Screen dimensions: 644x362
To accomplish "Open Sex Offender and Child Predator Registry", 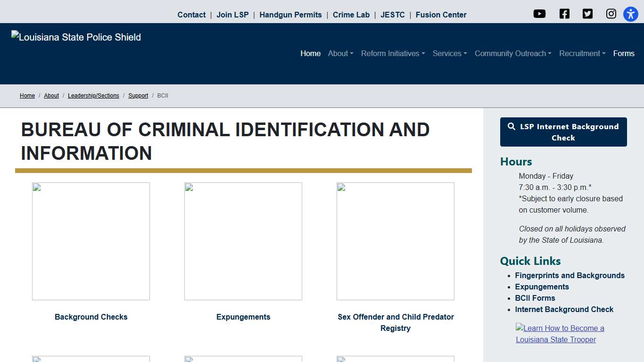I will click(396, 322).
